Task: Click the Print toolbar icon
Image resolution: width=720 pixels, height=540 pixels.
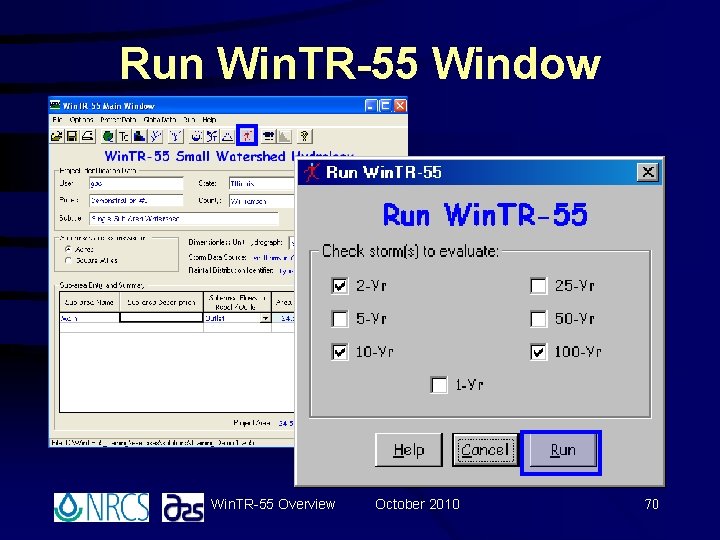Action: pyautogui.click(x=88, y=136)
